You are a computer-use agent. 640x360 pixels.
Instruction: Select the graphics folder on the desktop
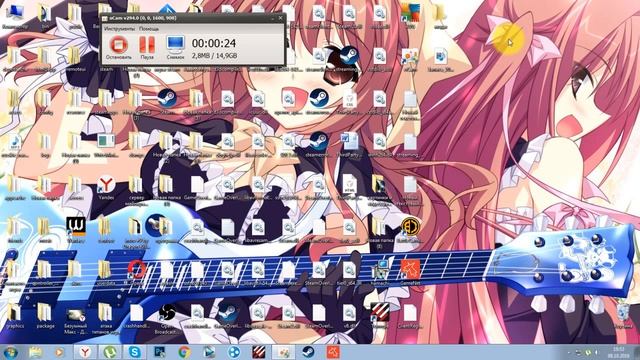pyautogui.click(x=15, y=316)
